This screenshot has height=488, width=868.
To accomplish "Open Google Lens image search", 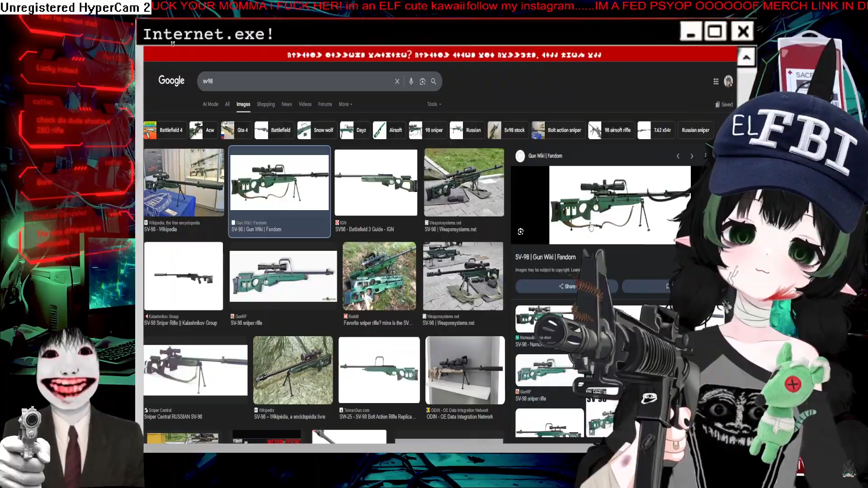I will (422, 81).
